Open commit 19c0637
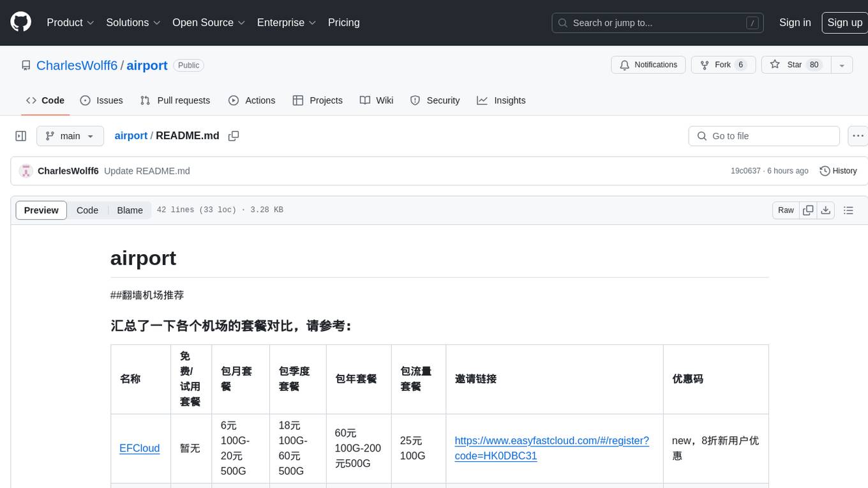 tap(745, 171)
